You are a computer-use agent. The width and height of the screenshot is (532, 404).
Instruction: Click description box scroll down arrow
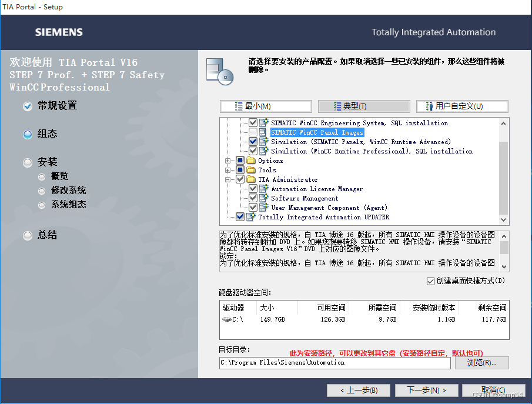[504, 267]
